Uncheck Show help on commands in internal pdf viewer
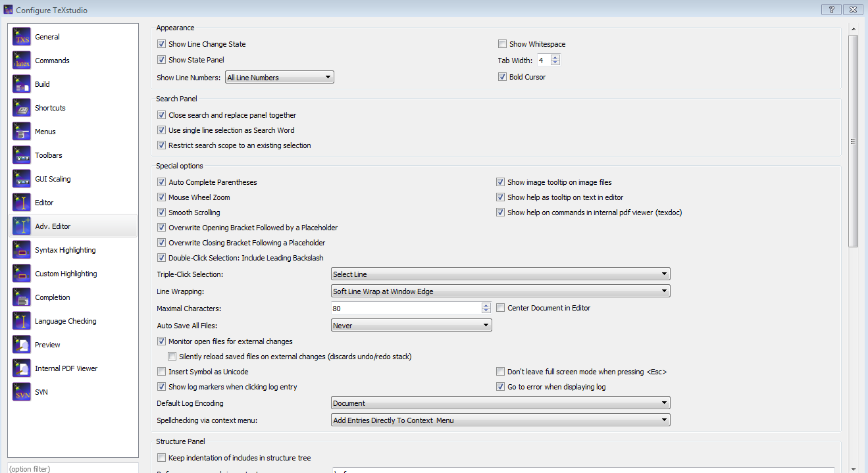 pos(501,212)
